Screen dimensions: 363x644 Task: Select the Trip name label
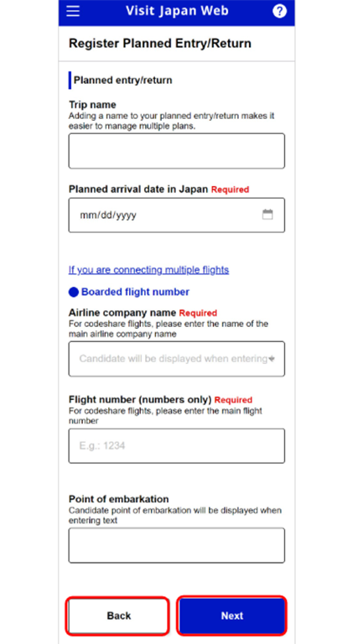pyautogui.click(x=92, y=105)
